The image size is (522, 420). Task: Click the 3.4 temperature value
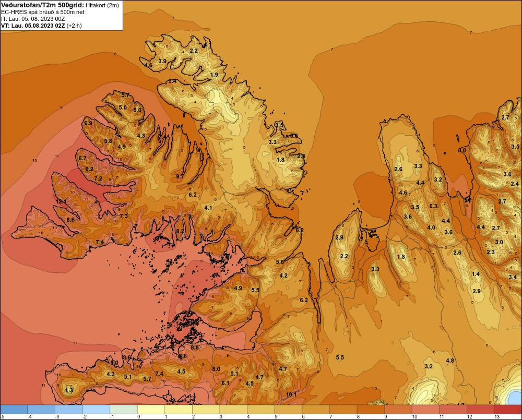click(513, 277)
